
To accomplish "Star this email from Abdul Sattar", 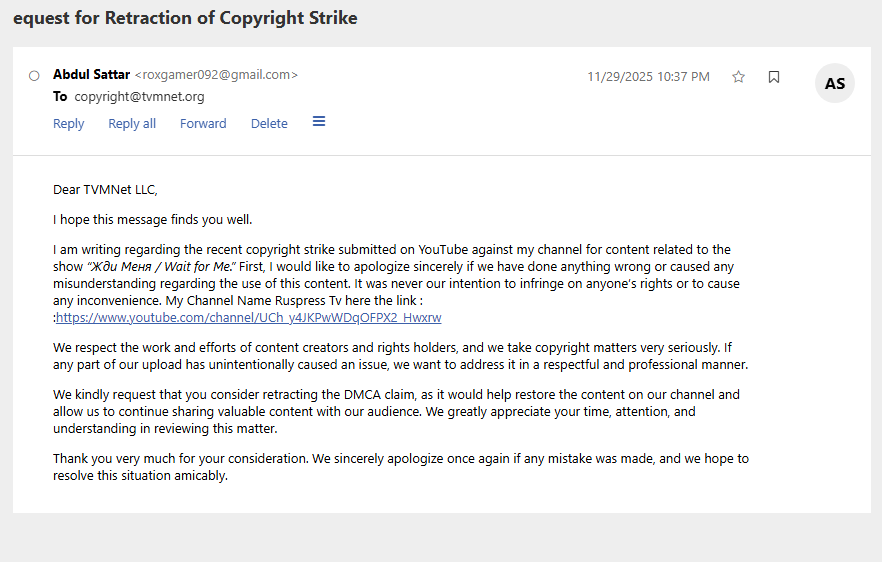I will pos(738,77).
